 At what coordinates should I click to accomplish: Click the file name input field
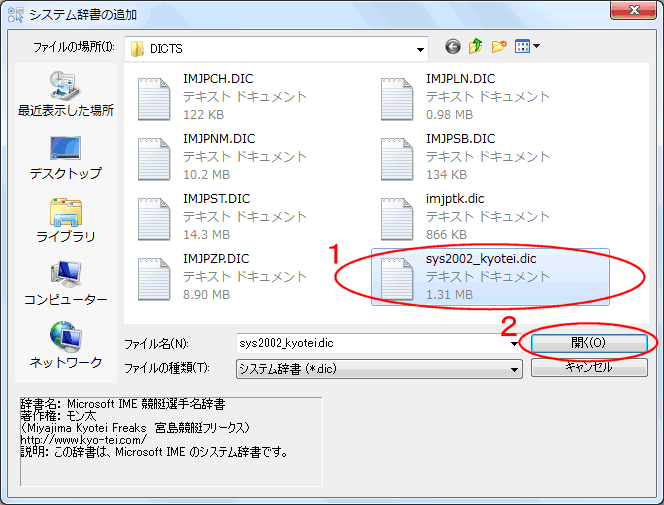point(370,343)
